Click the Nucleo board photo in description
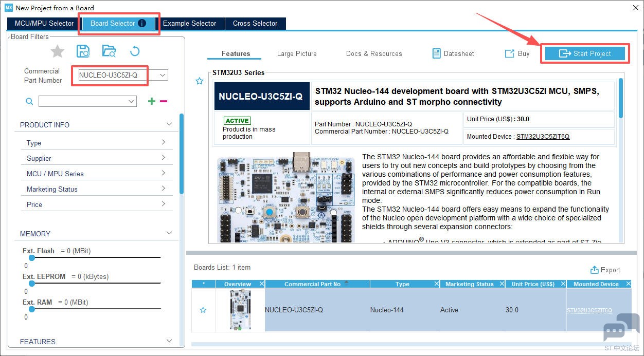Screen dimensions: 644x356 tap(285, 198)
